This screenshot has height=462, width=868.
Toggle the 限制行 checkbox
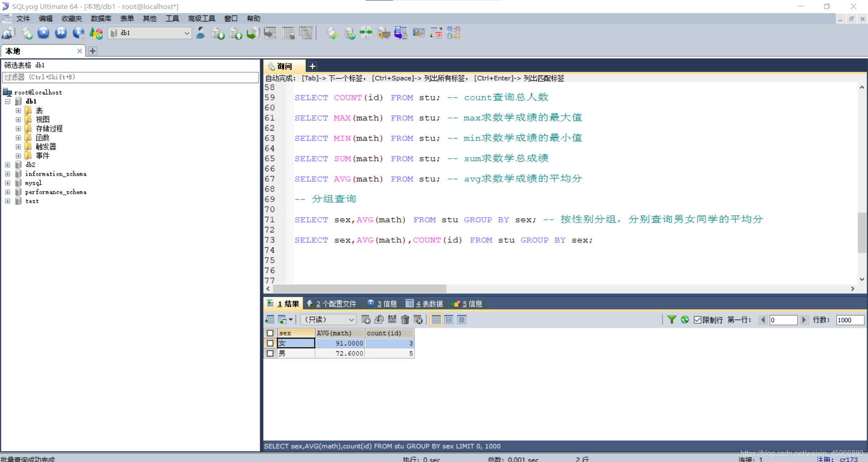point(698,320)
